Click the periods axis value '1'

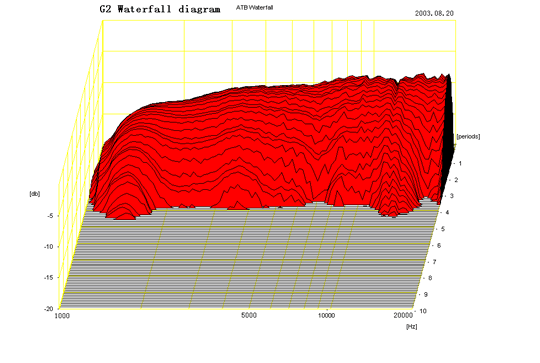[460, 163]
